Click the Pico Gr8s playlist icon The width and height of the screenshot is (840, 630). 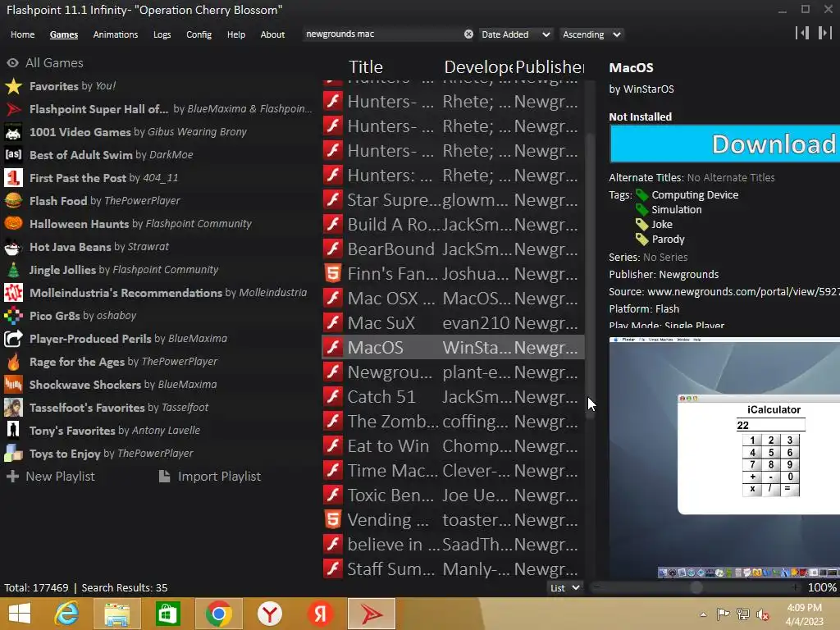click(x=13, y=316)
